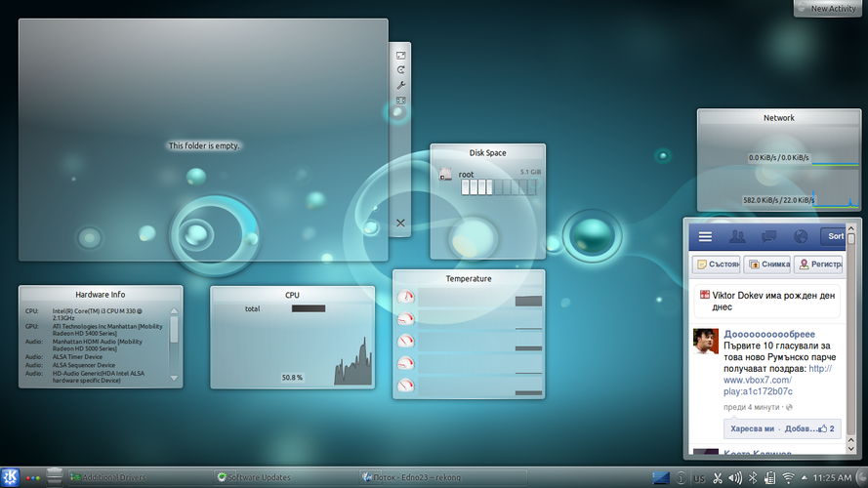Click the 'ATI Technologies Inc Manhattan' GPU entry
The image size is (868, 488).
point(107,330)
